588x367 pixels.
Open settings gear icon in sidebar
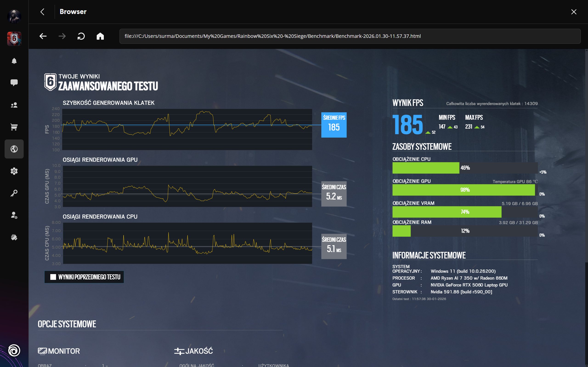coord(14,171)
